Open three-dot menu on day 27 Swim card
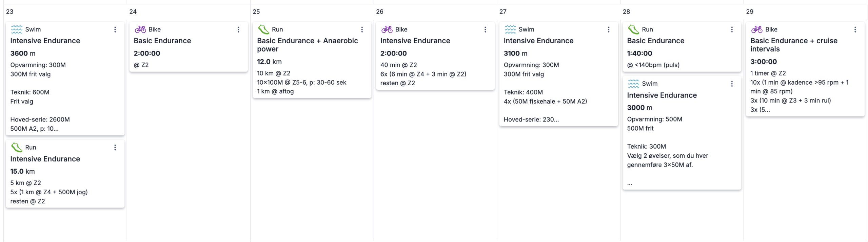The height and width of the screenshot is (242, 868). 609,29
